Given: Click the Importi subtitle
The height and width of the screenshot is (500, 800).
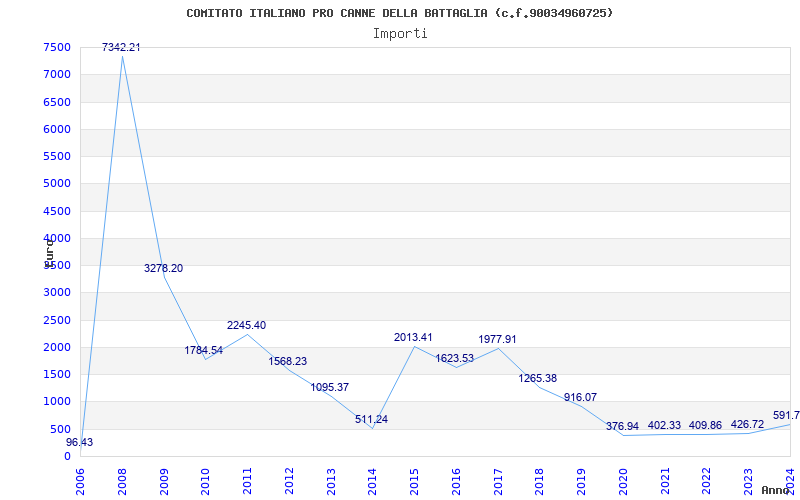Looking at the screenshot, I should [400, 34].
